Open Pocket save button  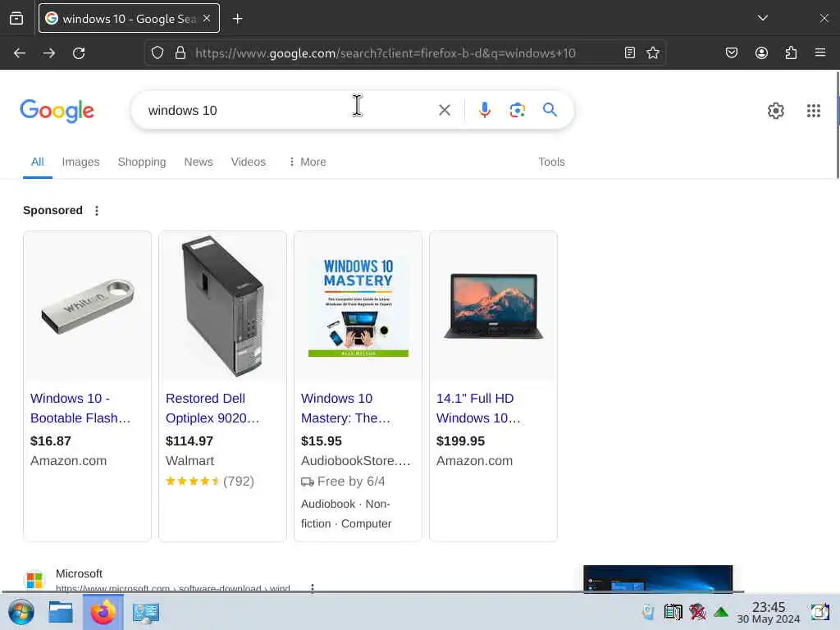[731, 52]
